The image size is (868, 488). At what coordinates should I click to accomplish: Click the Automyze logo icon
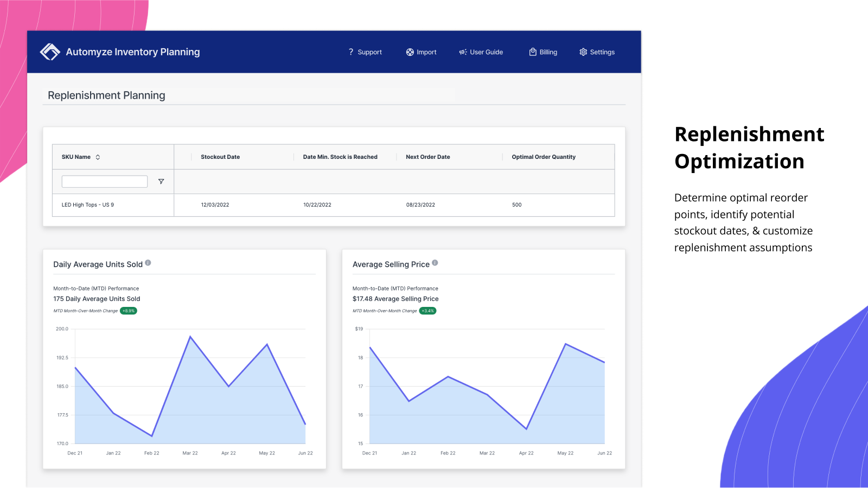click(50, 52)
